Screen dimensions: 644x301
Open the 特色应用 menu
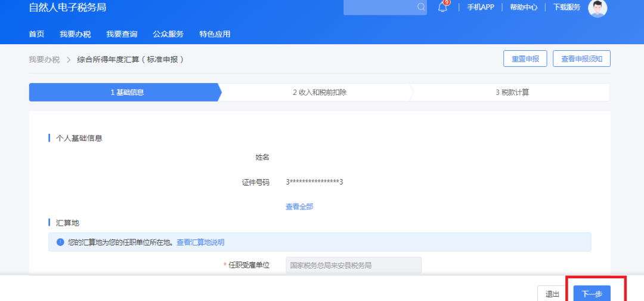click(215, 34)
